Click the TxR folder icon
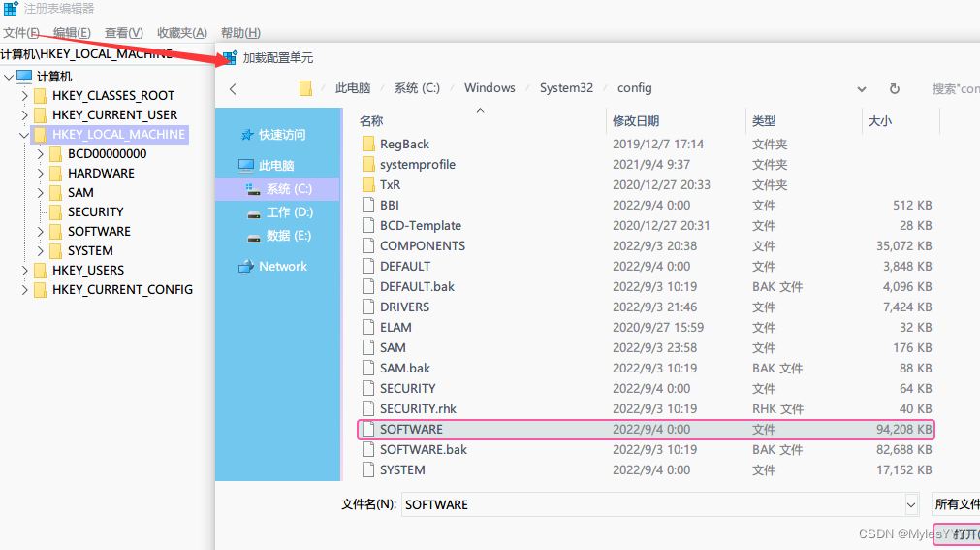Viewport: 980px width, 550px height. (x=368, y=184)
